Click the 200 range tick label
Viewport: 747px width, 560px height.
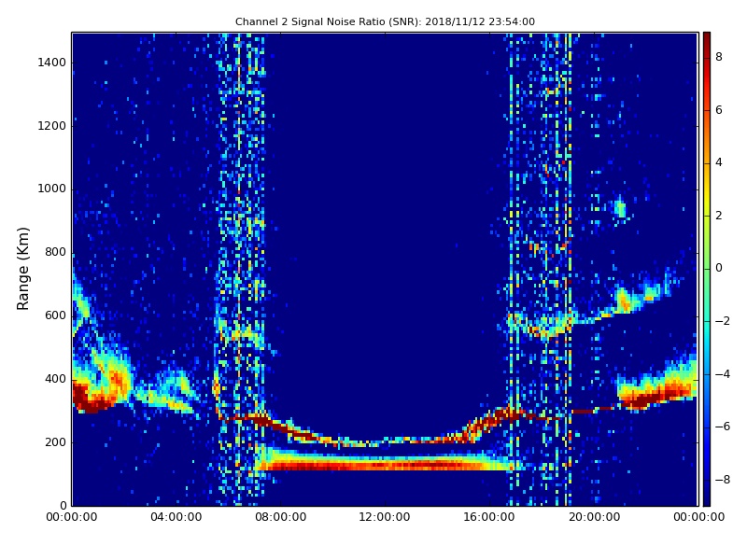pyautogui.click(x=55, y=441)
